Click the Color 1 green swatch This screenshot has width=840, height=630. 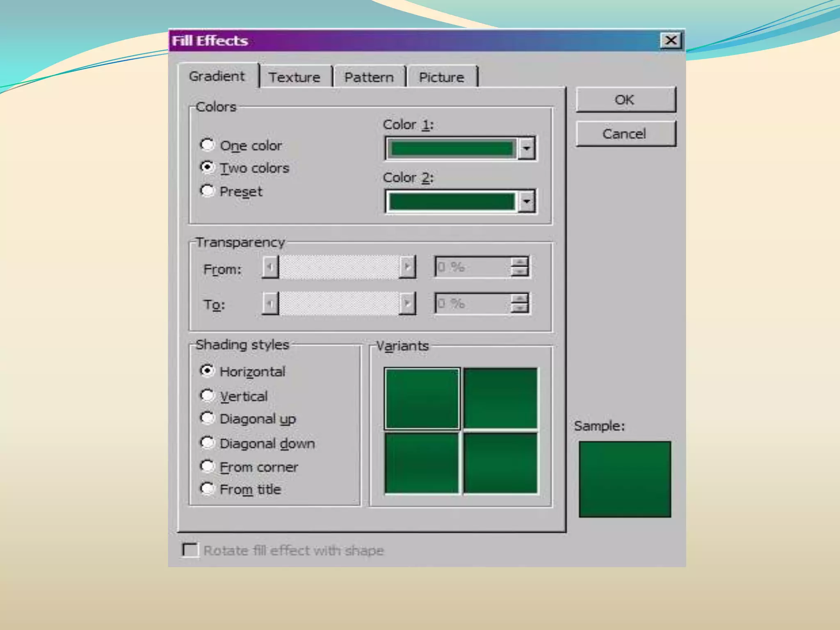pos(452,148)
